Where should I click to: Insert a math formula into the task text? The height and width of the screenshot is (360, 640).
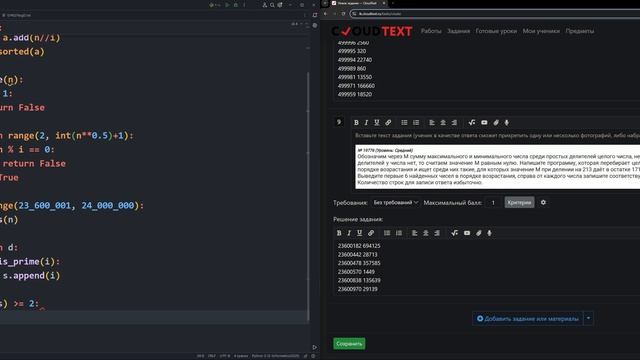[472, 122]
